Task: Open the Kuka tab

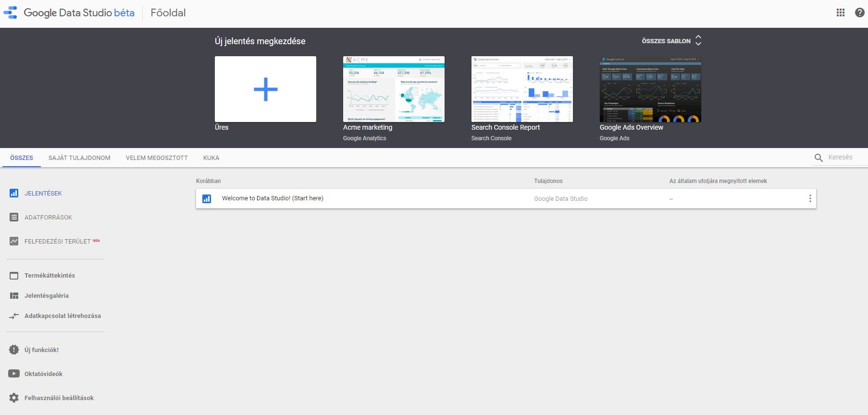Action: click(x=211, y=158)
